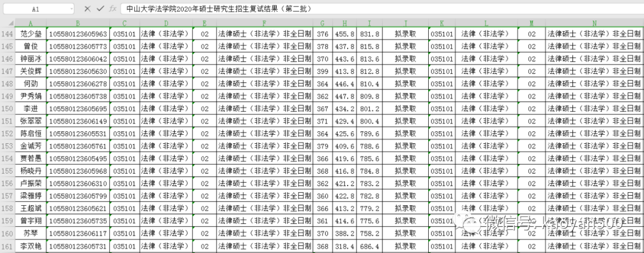The width and height of the screenshot is (644, 253).
Task: Click the total score cell 775.6
Action: point(369,221)
